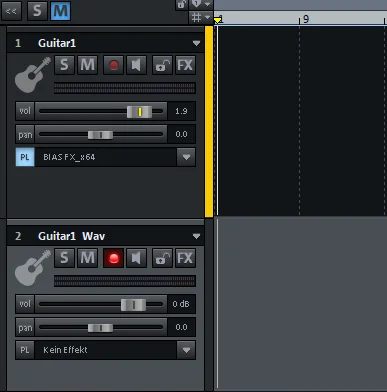
Task: Toggle the lock icon on Guitar1 Wav track
Action: point(162,258)
